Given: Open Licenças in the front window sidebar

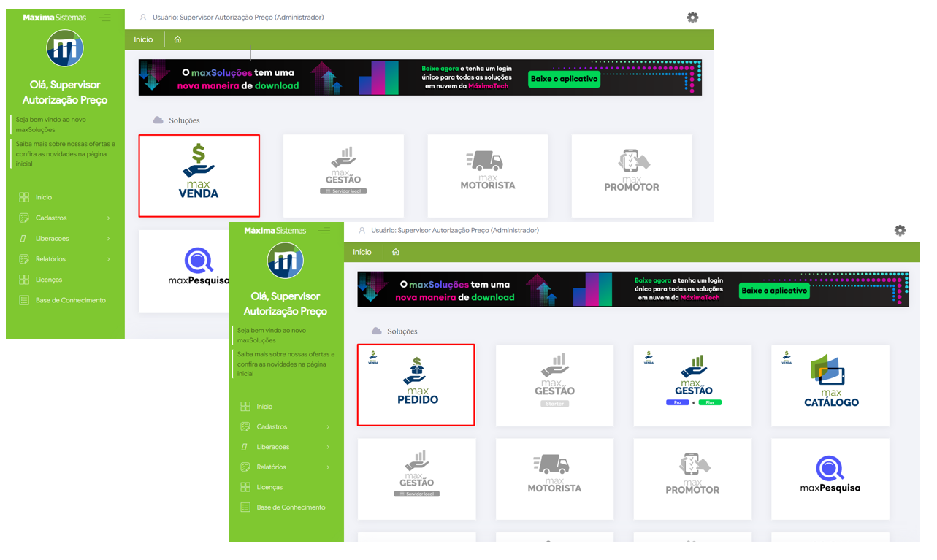Looking at the screenshot, I should pyautogui.click(x=269, y=487).
